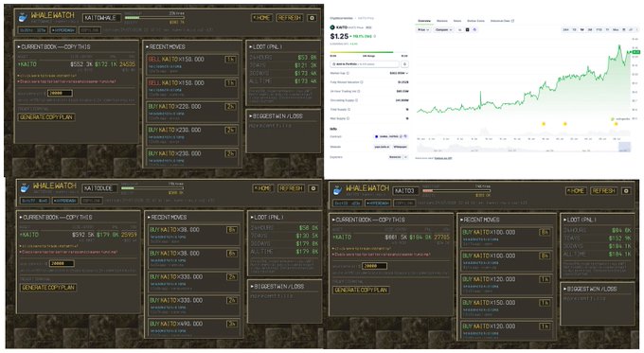644x353 pixels.
Task: Click ALL TIME loot row in KAITODUDE panel
Action: [284, 251]
